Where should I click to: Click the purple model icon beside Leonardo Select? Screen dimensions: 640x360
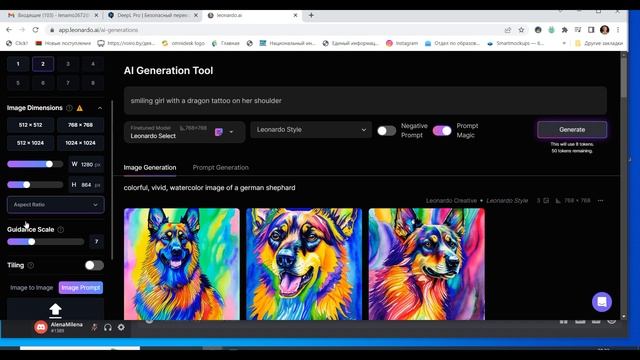[219, 132]
